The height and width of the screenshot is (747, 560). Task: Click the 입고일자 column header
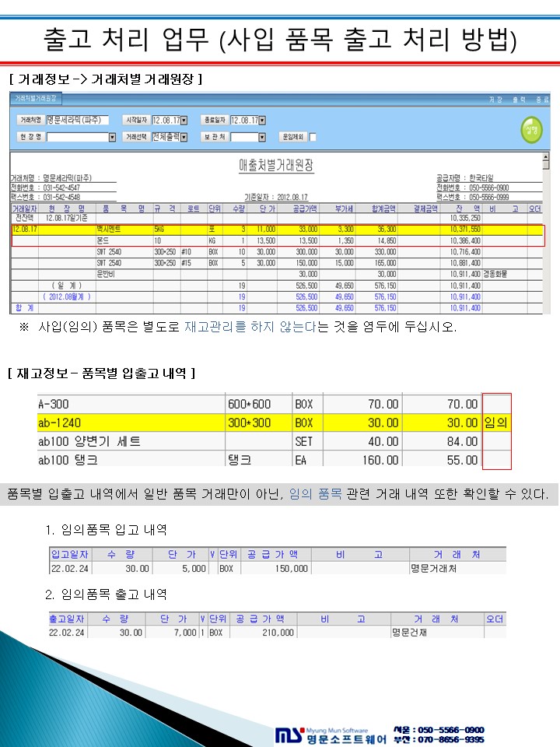pos(70,554)
